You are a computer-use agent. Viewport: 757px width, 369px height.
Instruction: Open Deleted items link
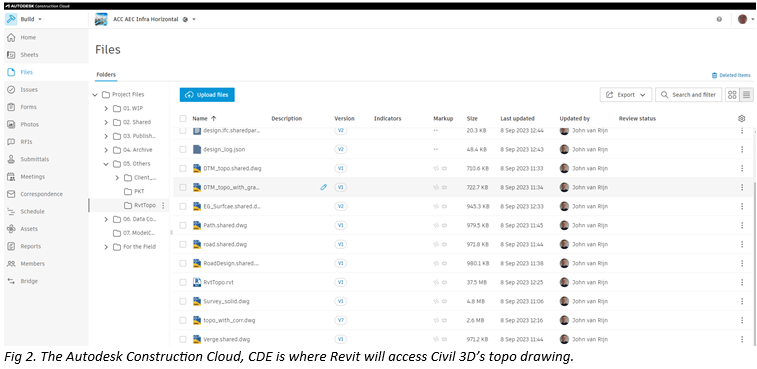coord(731,75)
